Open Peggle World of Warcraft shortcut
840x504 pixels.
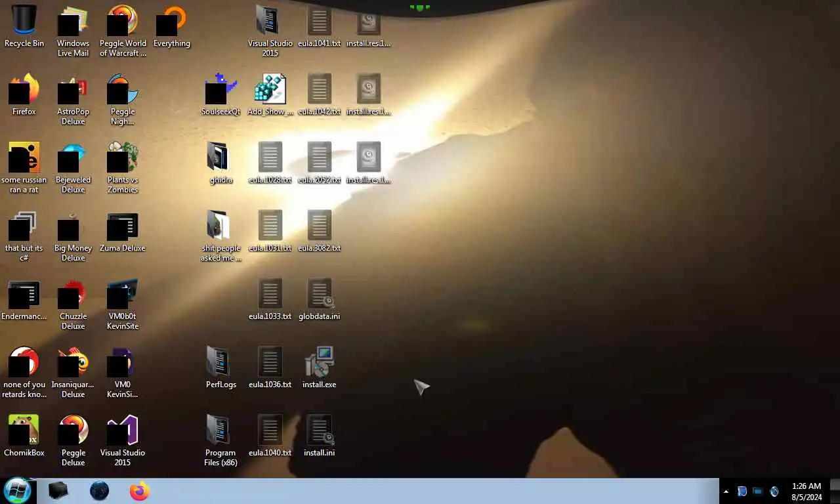(x=123, y=31)
